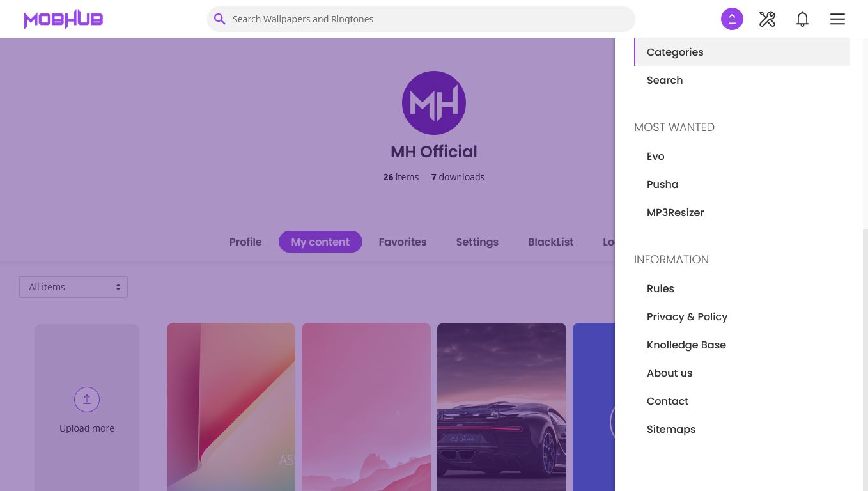Click the 7 downloads count
Viewport: 868px width, 491px height.
(458, 177)
